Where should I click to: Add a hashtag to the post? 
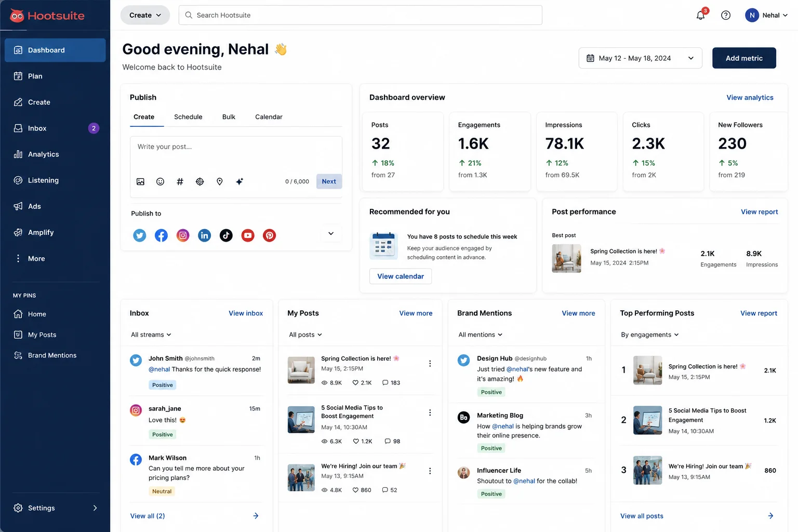pyautogui.click(x=180, y=181)
